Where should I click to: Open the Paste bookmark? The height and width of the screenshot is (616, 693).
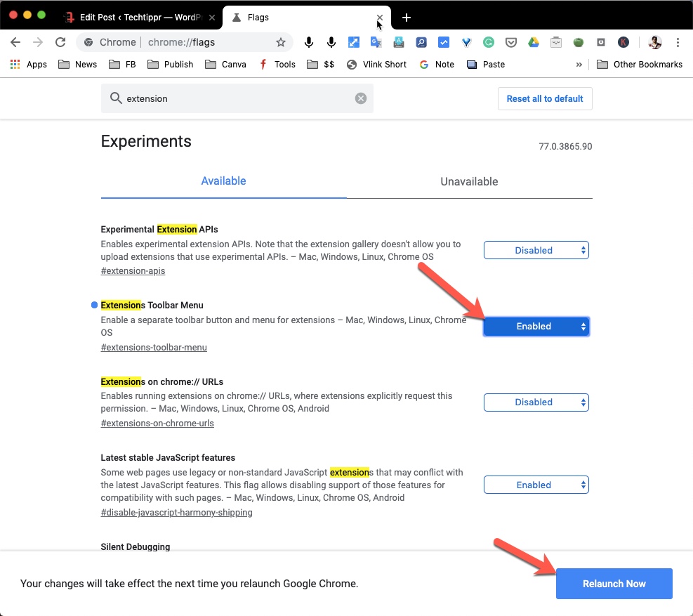point(486,64)
